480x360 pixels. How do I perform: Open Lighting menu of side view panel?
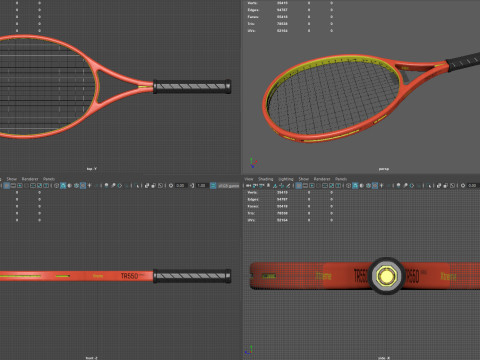[286, 179]
